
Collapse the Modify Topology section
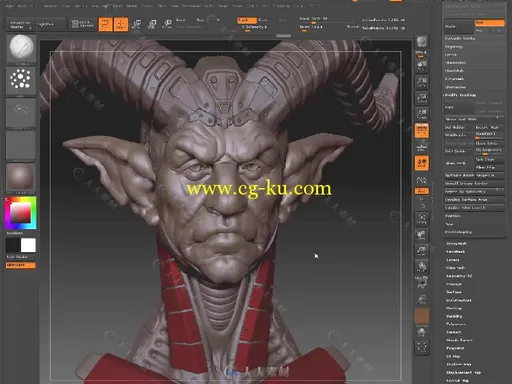[x=460, y=95]
